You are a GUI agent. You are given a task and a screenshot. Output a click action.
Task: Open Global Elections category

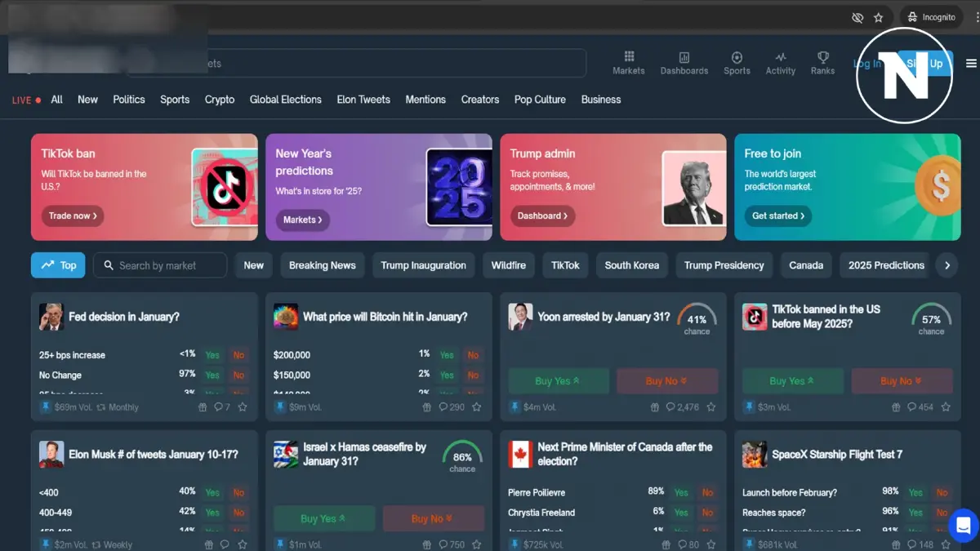coord(286,100)
